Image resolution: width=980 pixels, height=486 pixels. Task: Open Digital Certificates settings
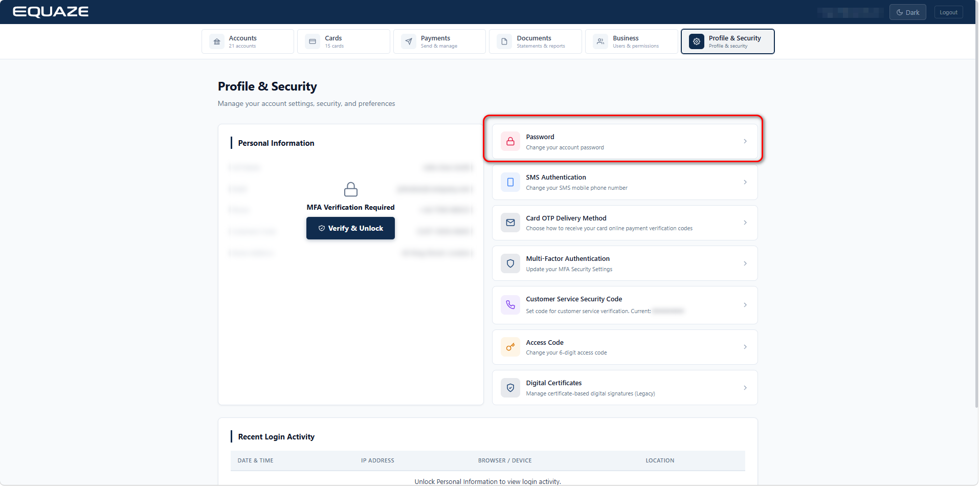click(x=625, y=388)
